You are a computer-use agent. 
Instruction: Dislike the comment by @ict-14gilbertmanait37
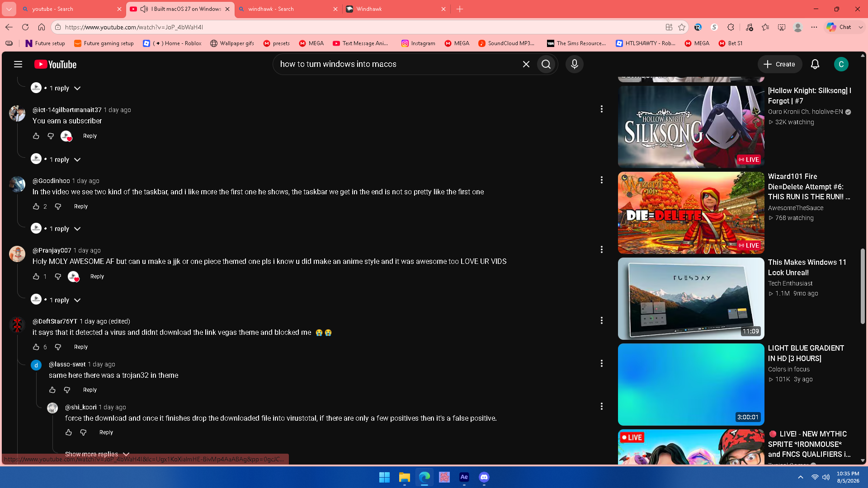(51, 136)
